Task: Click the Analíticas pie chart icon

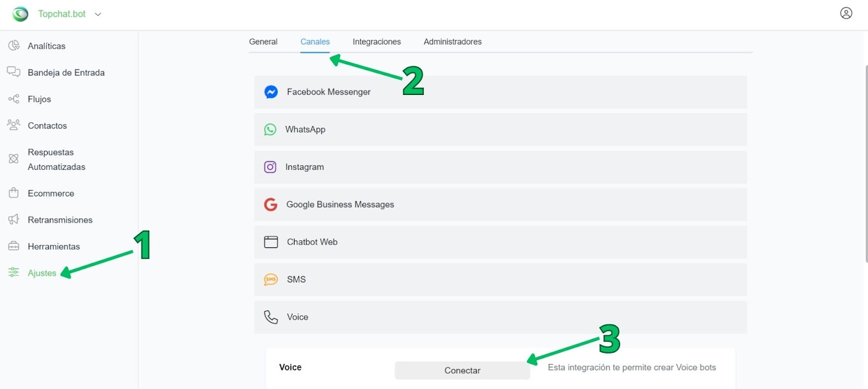Action: (14, 46)
